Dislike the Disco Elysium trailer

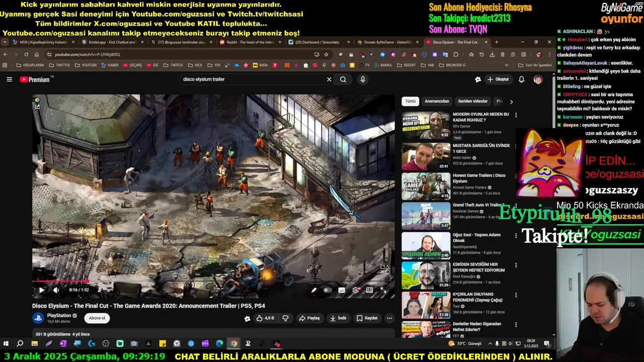click(286, 318)
